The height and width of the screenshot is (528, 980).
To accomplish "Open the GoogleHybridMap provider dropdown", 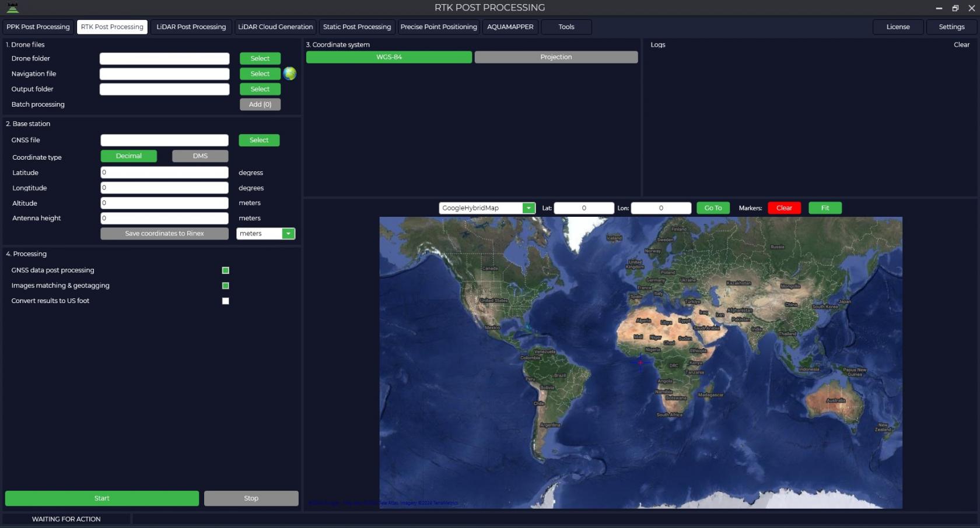I will pyautogui.click(x=528, y=208).
